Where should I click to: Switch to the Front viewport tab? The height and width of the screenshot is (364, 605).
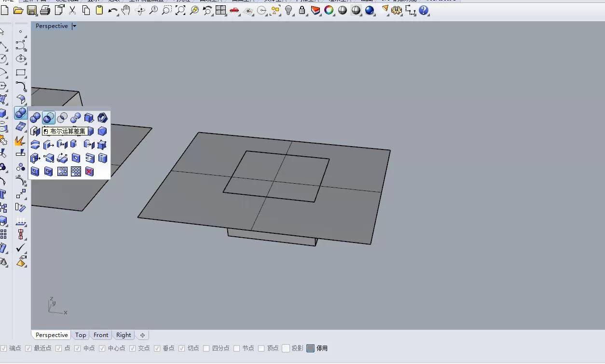pyautogui.click(x=100, y=335)
